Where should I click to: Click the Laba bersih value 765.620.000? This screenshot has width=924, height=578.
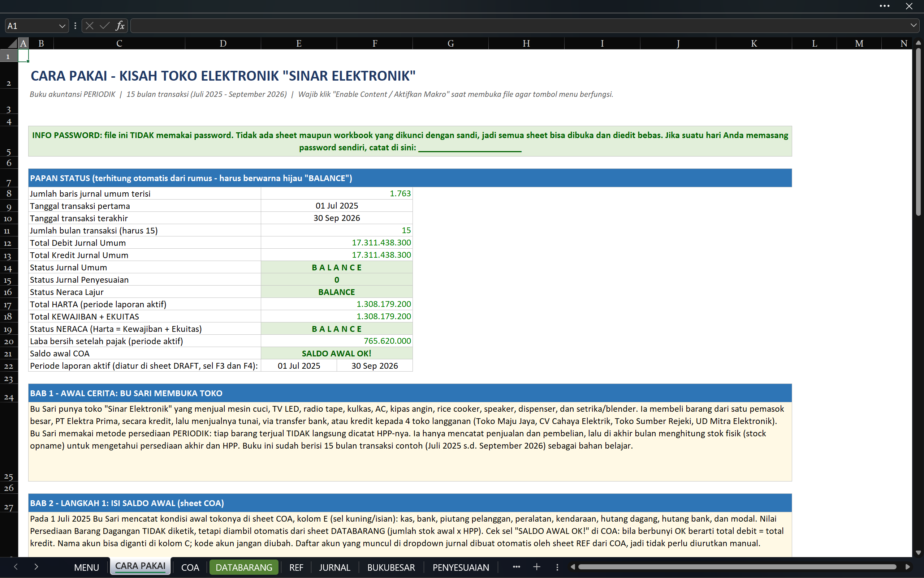point(337,341)
